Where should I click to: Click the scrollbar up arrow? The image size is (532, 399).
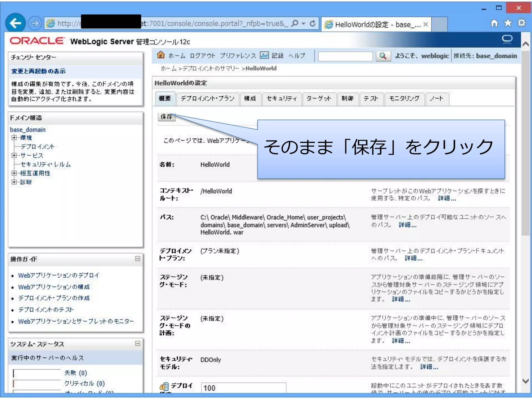pos(526,44)
